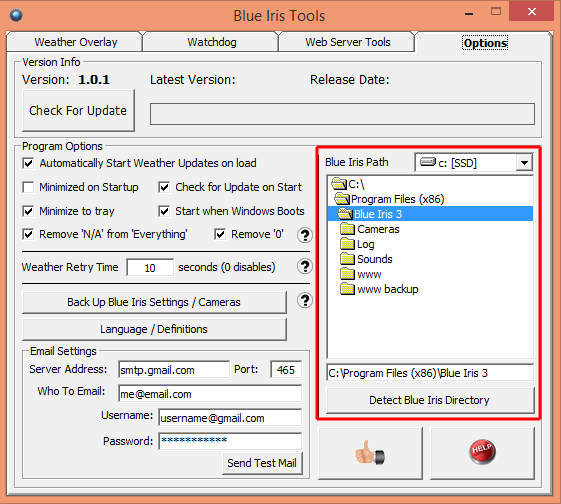Screen dimensions: 561x504
Task: Select the www backup folder
Action: tap(379, 289)
